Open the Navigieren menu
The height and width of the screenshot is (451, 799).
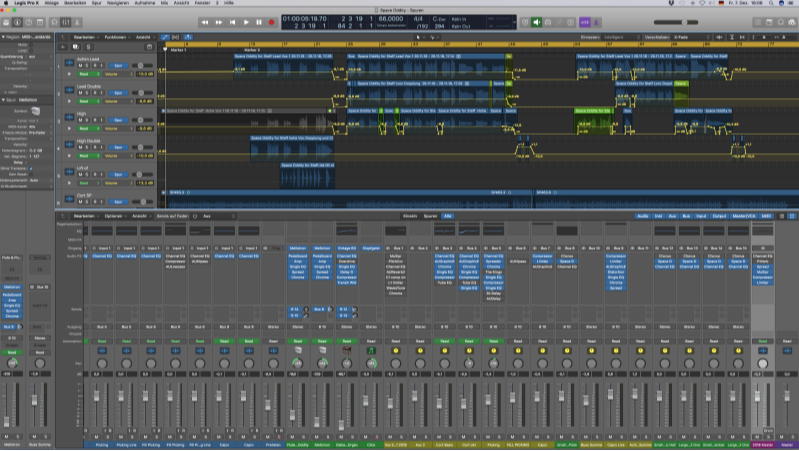tap(118, 3)
